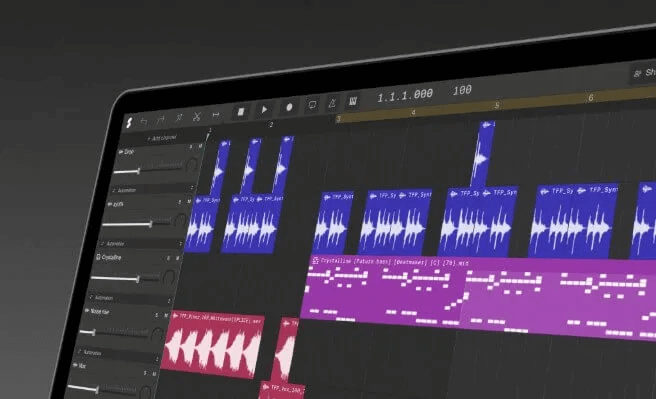Click the undo arrow icon
This screenshot has width=656, height=399.
pyautogui.click(x=144, y=121)
